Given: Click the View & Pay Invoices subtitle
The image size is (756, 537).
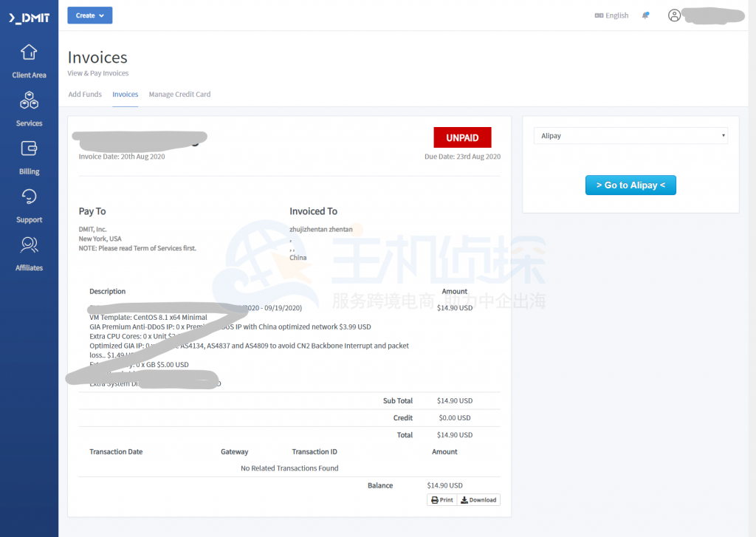Looking at the screenshot, I should click(98, 73).
